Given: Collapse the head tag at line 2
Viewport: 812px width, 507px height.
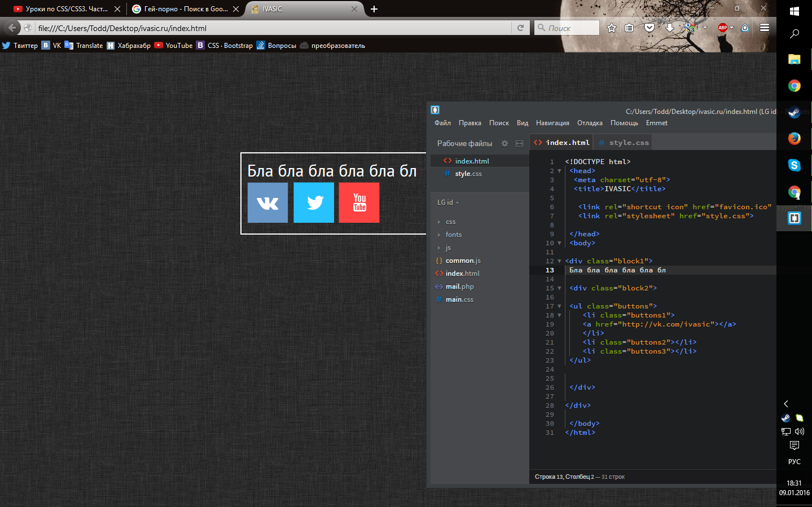Looking at the screenshot, I should [559, 171].
